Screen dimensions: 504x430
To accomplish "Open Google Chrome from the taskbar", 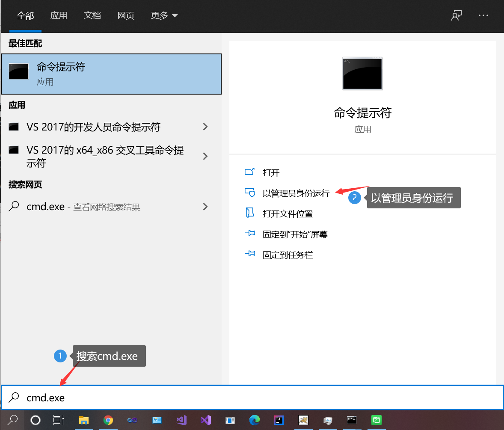I will pos(108,420).
